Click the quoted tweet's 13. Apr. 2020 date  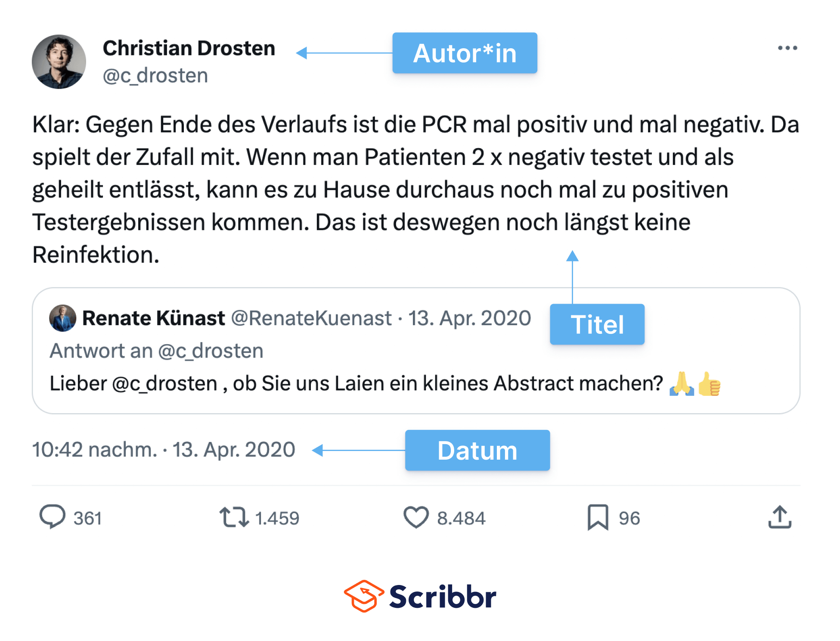(x=469, y=318)
